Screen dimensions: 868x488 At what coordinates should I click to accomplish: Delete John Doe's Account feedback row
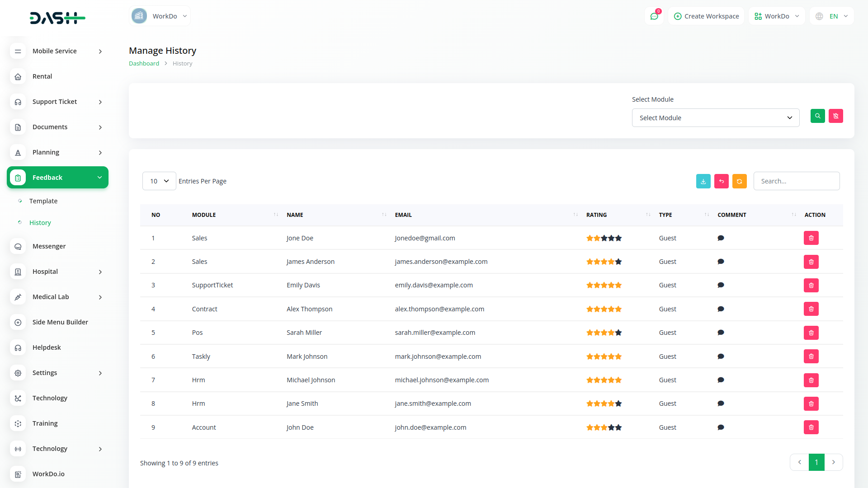pyautogui.click(x=811, y=427)
